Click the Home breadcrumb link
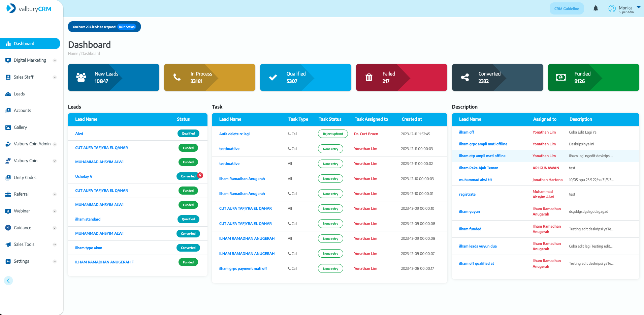The image size is (644, 315). click(73, 54)
